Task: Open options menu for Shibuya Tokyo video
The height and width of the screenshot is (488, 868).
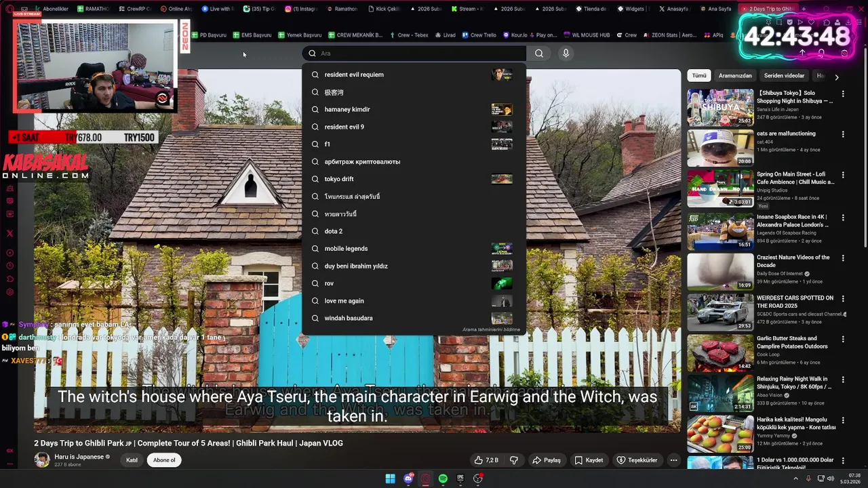Action: coord(843,94)
